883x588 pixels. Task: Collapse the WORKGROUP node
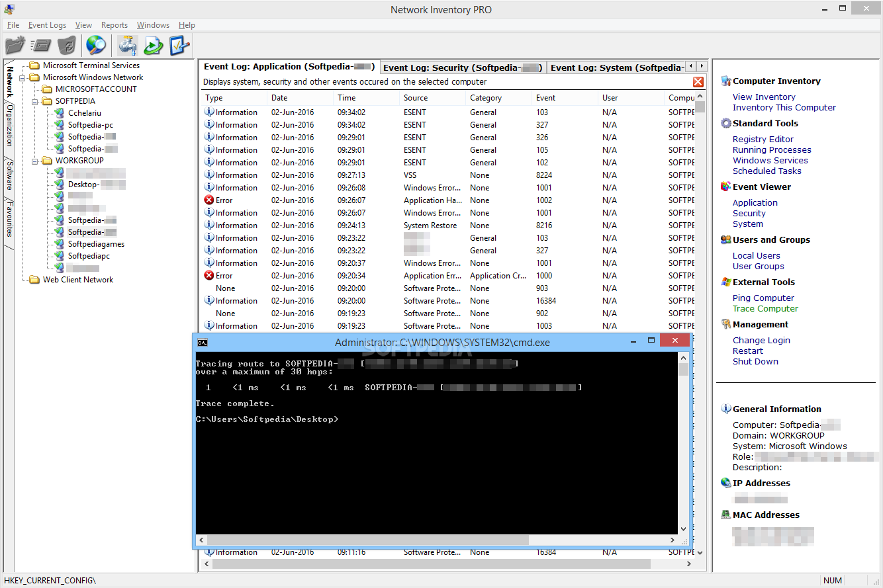[x=35, y=161]
